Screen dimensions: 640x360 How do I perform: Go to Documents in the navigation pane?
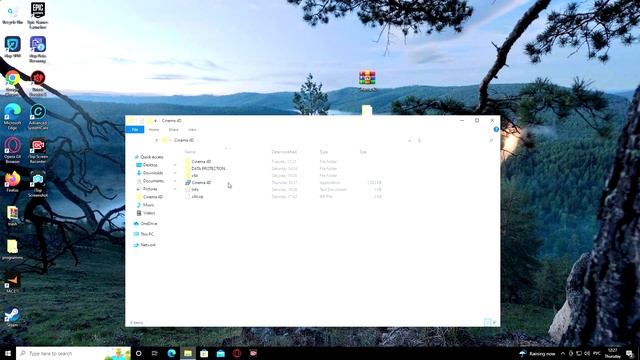(x=153, y=181)
